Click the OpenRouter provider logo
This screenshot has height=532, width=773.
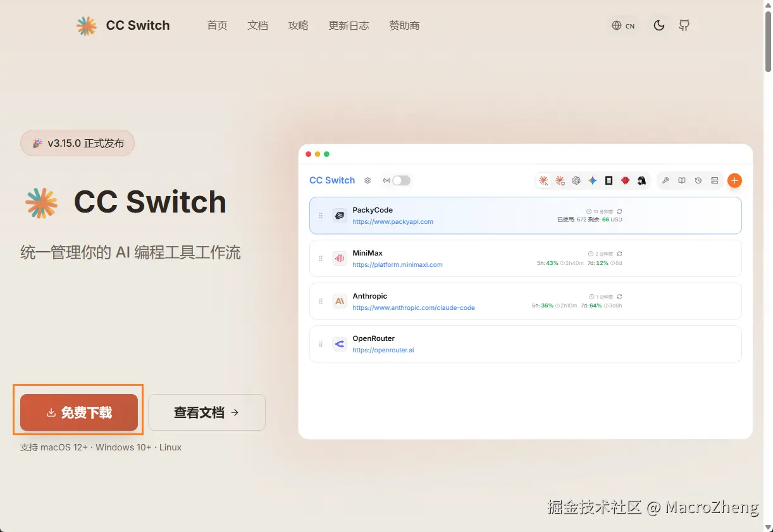(x=340, y=344)
